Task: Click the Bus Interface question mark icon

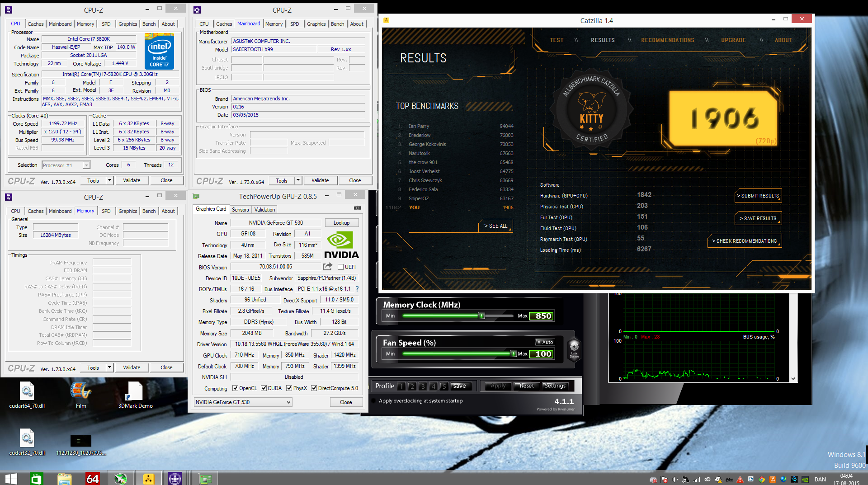Action: [x=357, y=289]
